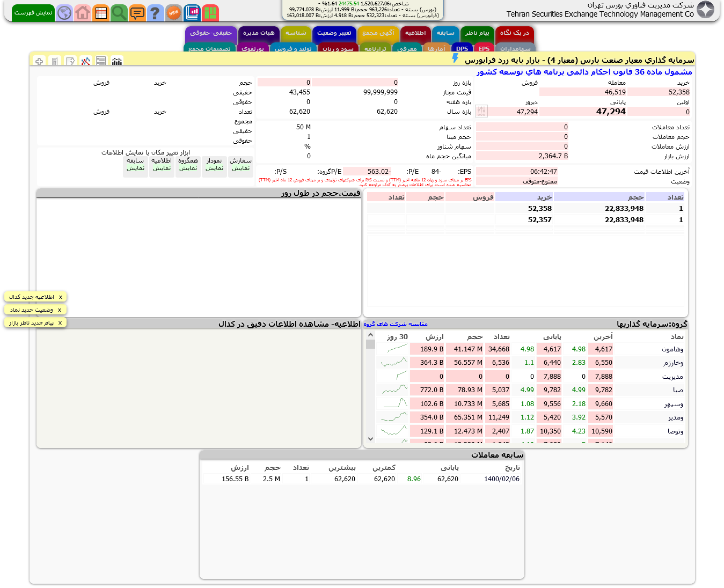Viewport: 724px width, 588px height.
Task: Open the globe language icon
Action: point(64,13)
